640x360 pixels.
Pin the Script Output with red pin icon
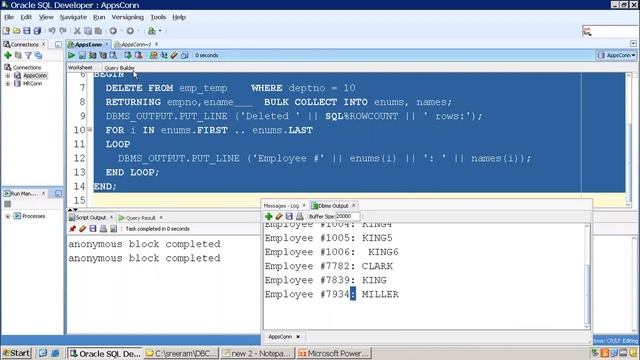coord(73,229)
